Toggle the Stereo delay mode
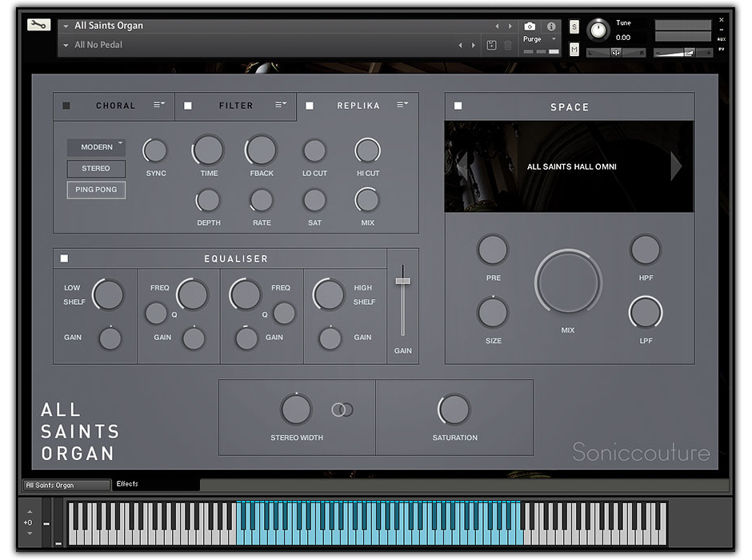Viewport: 752px width, 560px height. click(x=96, y=168)
